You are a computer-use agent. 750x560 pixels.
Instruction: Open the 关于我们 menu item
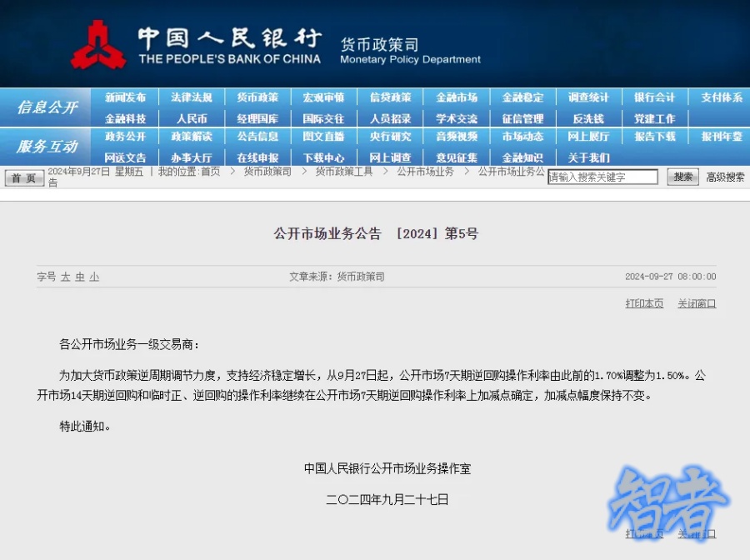pyautogui.click(x=588, y=157)
